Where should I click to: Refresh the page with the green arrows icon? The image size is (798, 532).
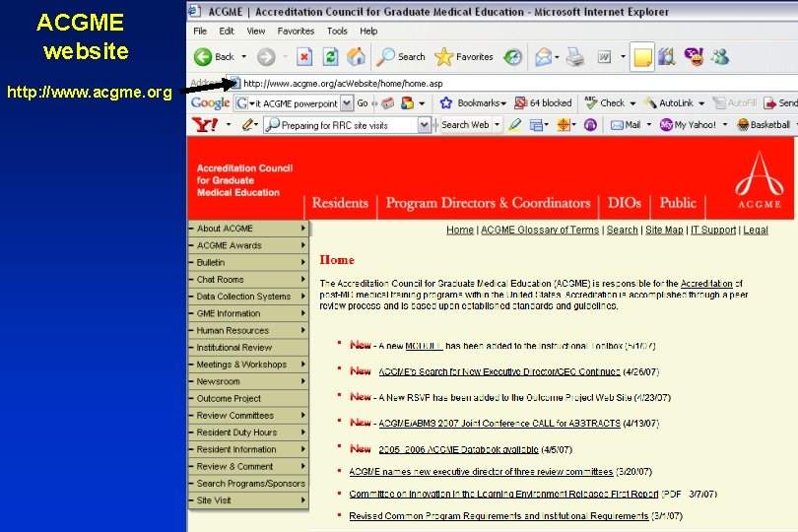pyautogui.click(x=330, y=56)
